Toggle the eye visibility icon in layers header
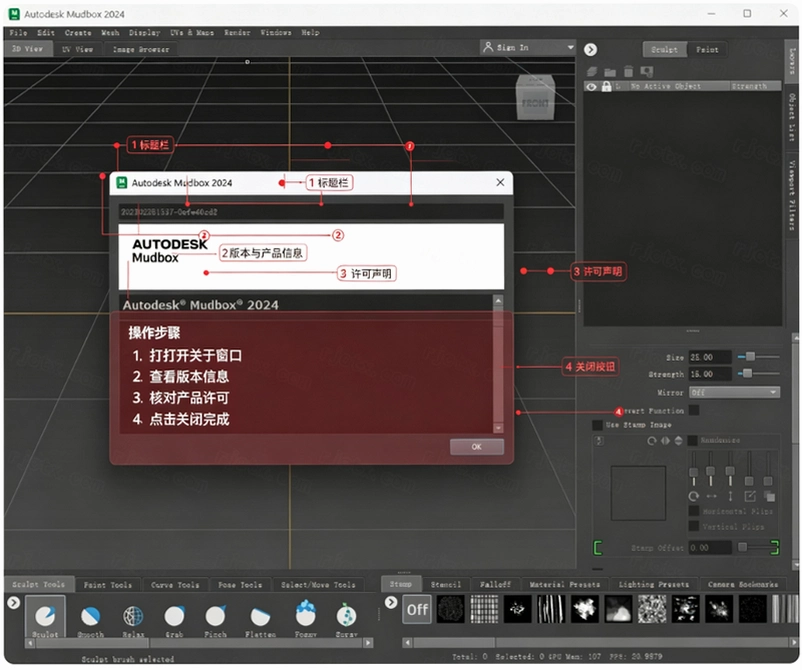The height and width of the screenshot is (670, 802). (592, 87)
